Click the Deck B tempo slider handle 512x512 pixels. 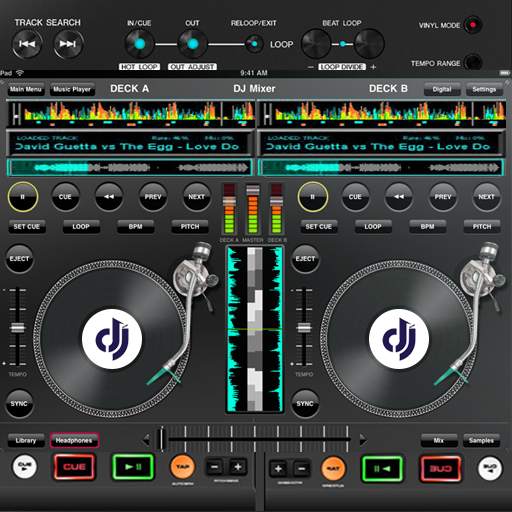(x=304, y=328)
